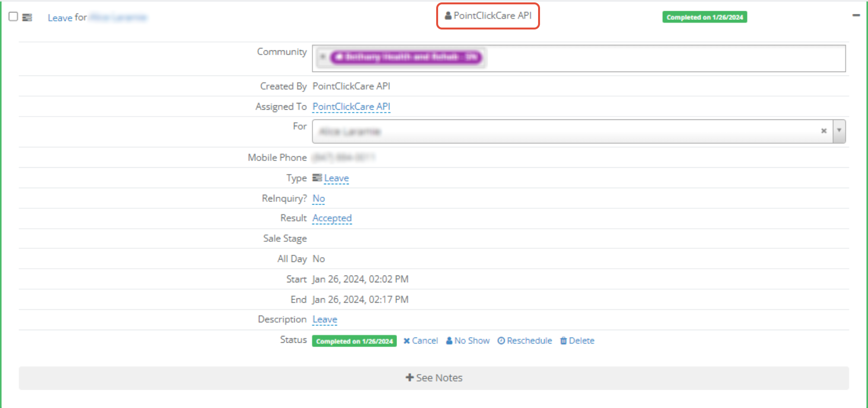Clear the For field with the x icon
868x408 pixels.
(x=824, y=131)
